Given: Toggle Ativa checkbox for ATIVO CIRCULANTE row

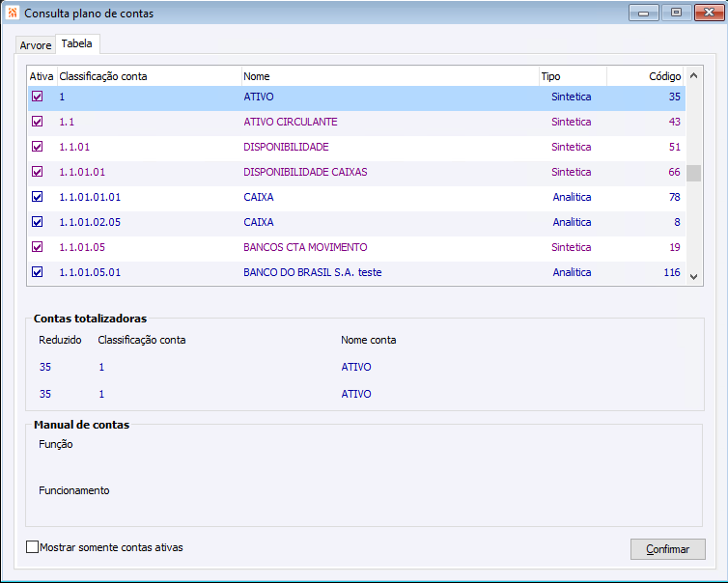Looking at the screenshot, I should coord(37,122).
